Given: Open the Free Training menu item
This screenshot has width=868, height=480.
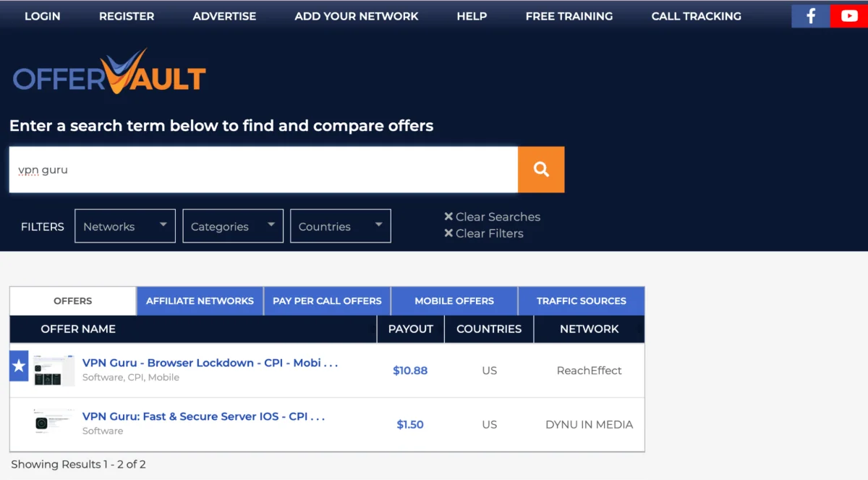Looking at the screenshot, I should 569,16.
